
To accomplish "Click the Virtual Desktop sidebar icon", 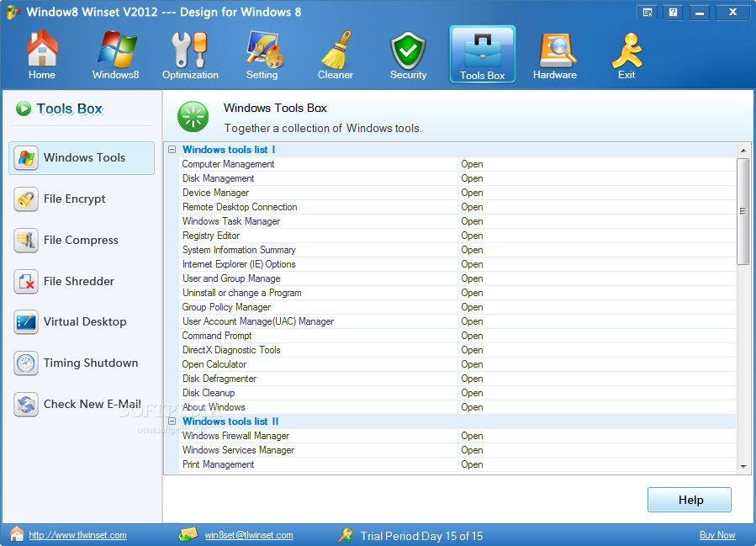I will pos(26,322).
